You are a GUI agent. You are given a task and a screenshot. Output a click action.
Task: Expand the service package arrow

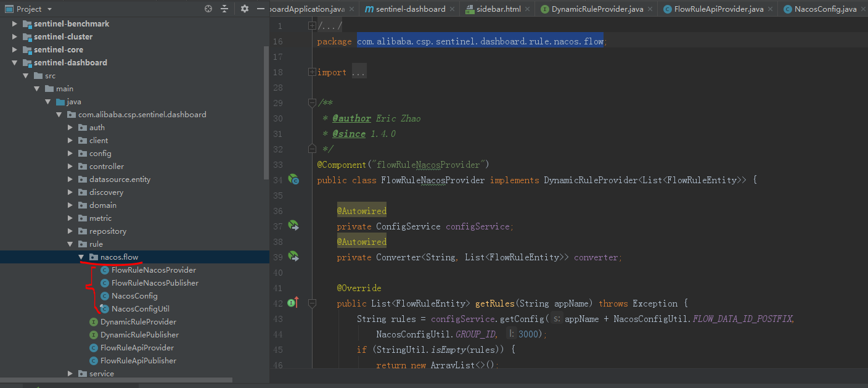70,373
